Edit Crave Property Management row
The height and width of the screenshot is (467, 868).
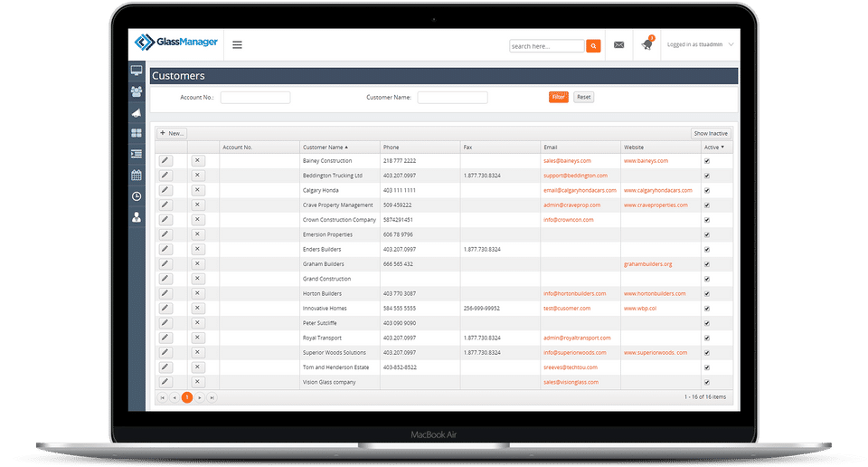165,205
